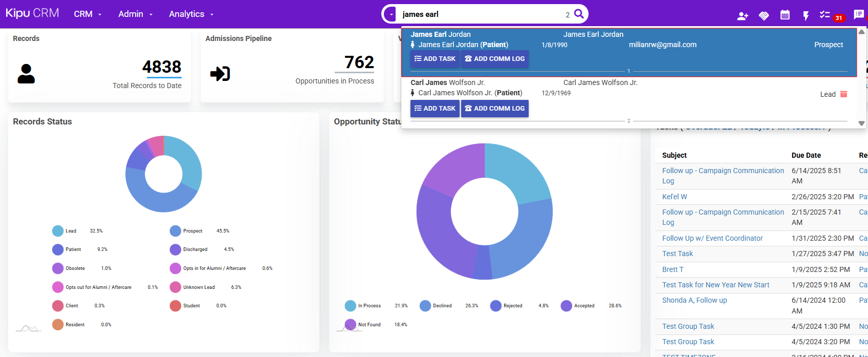Toggle the Prospect legend item off
This screenshot has width=868, height=357.
pyautogui.click(x=192, y=231)
